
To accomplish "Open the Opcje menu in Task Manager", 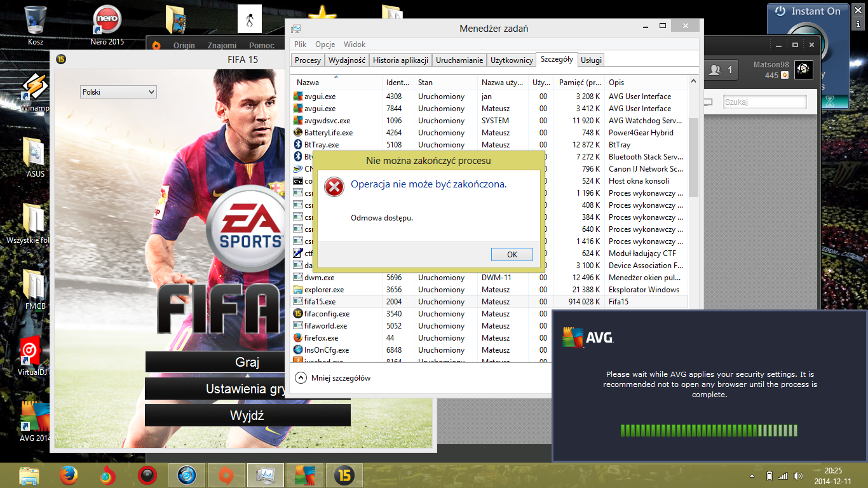I will 325,44.
